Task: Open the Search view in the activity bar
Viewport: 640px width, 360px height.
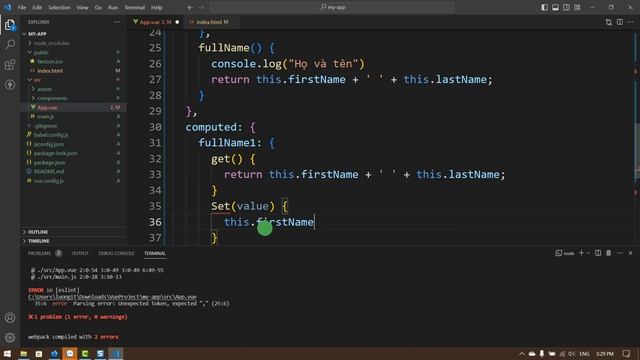Action: [10, 44]
